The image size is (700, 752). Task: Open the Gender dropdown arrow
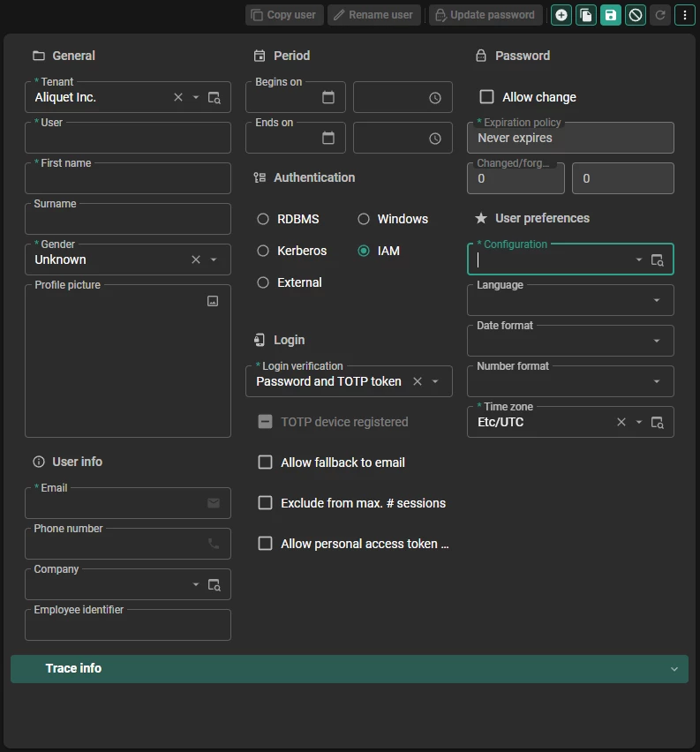[x=214, y=260]
